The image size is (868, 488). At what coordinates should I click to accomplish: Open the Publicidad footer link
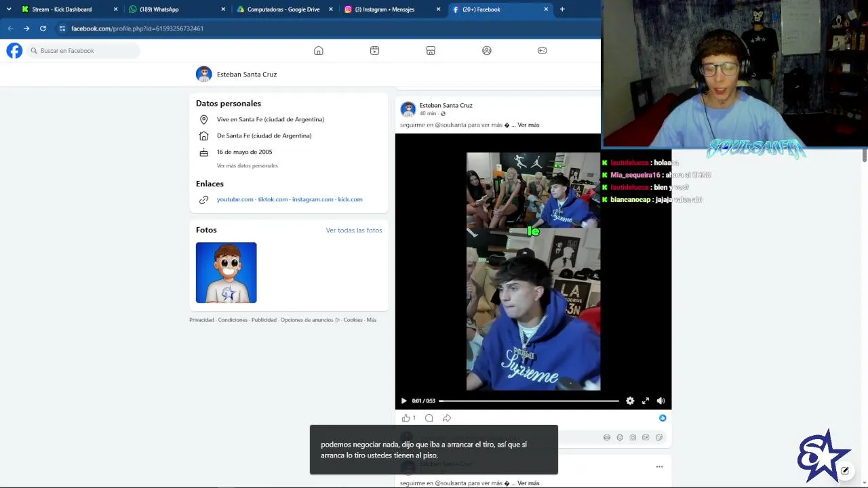tap(264, 320)
